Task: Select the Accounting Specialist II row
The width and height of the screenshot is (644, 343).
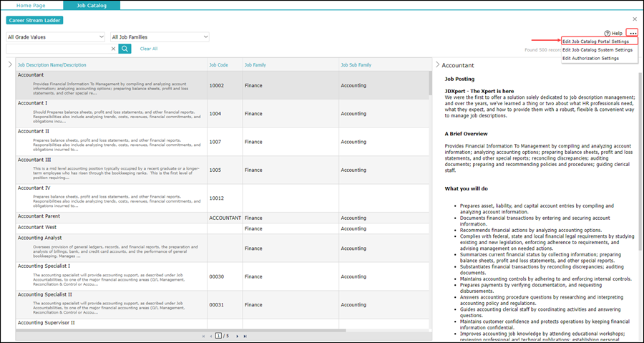Action: (222, 305)
